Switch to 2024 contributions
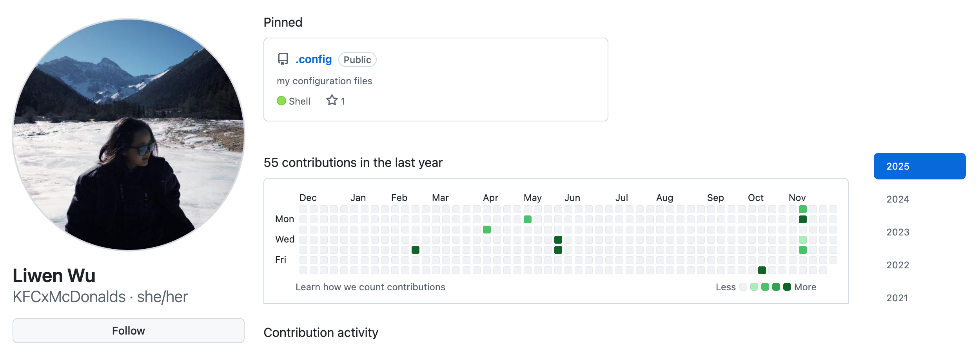Image resolution: width=980 pixels, height=351 pixels. [898, 199]
